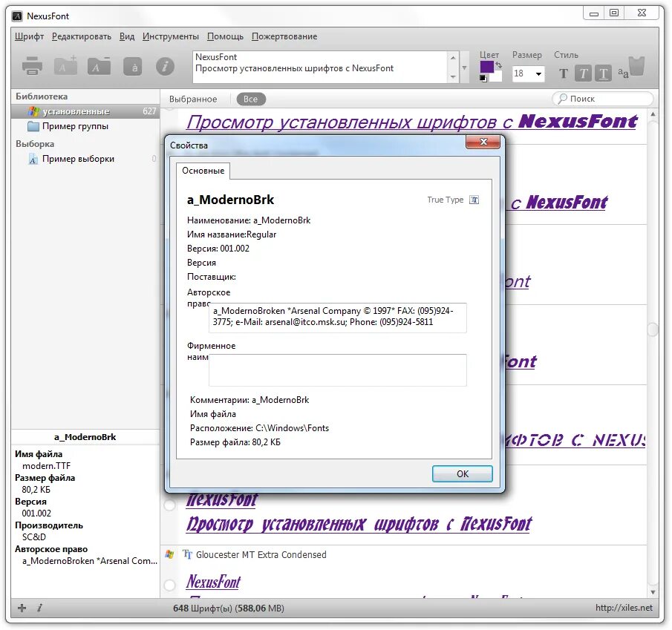Click the font list scrollbar thumb
672x630 pixels.
click(653, 329)
